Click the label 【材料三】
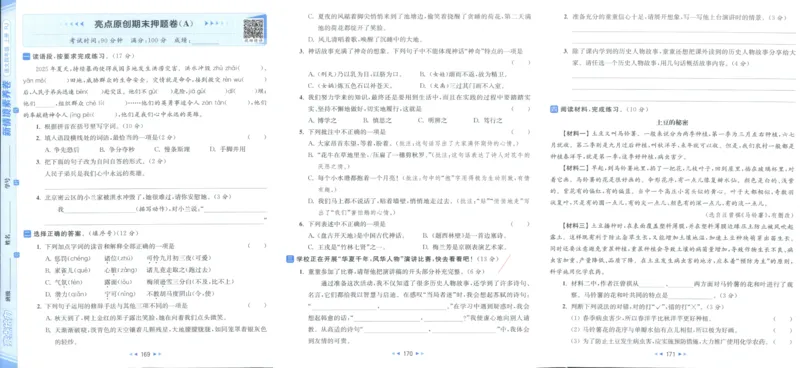This screenshot has height=368, width=800. 575,225
